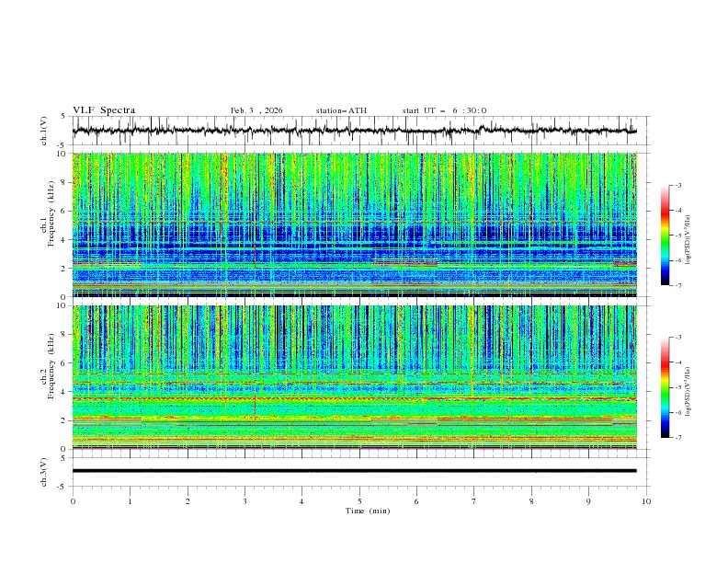Image resolution: width=728 pixels, height=563 pixels.
Task: Click the ch.1 'Frequency (kHz)' axis label
Action: (x=51, y=213)
